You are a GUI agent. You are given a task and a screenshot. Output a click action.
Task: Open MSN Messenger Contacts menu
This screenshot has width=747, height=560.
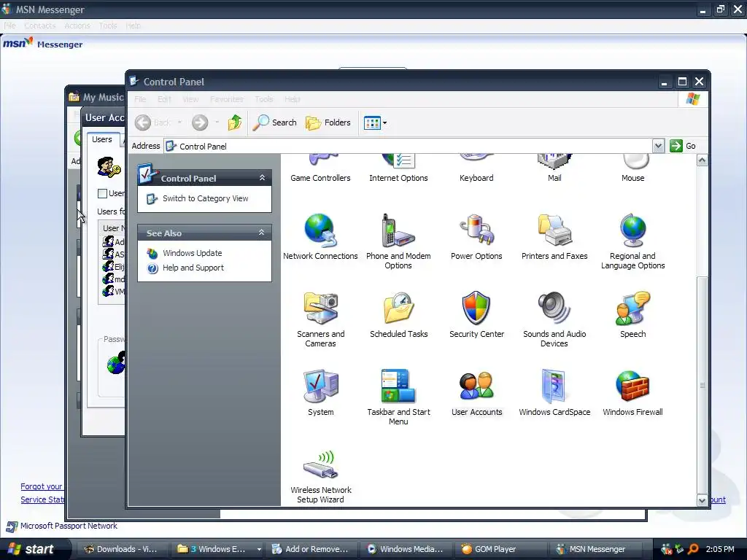[40, 26]
